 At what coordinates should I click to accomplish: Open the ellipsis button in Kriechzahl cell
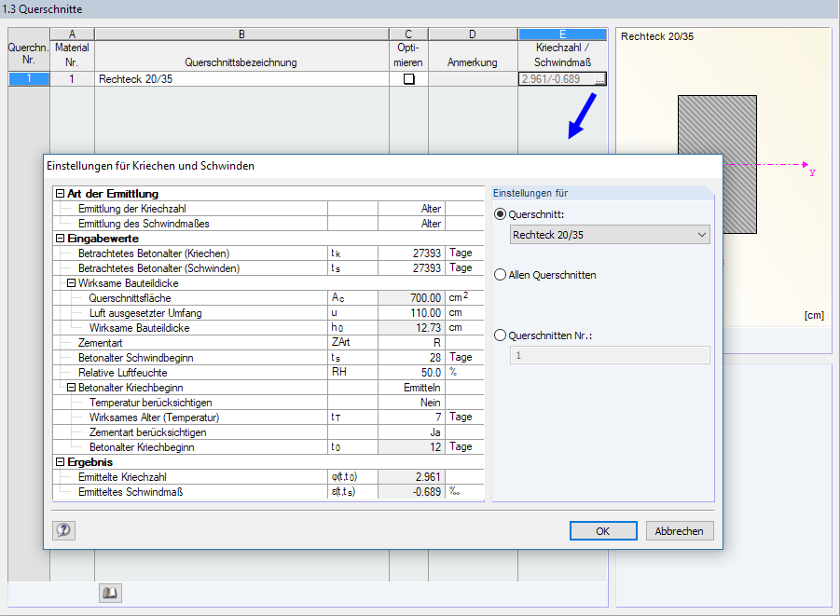pos(600,79)
